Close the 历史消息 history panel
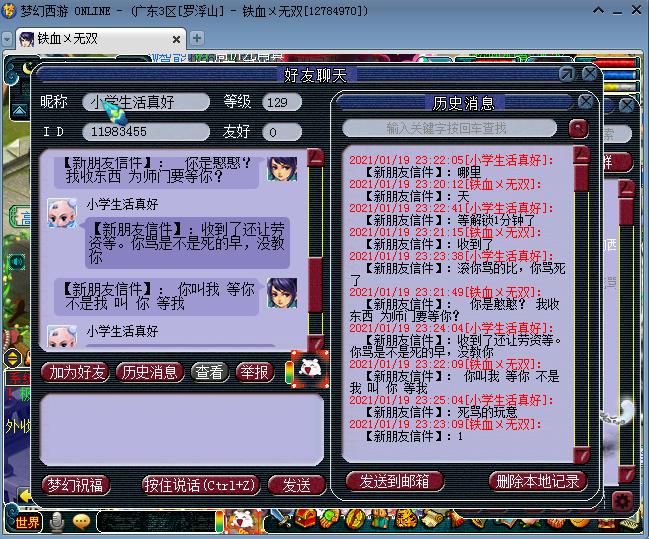This screenshot has height=539, width=649. (x=585, y=102)
